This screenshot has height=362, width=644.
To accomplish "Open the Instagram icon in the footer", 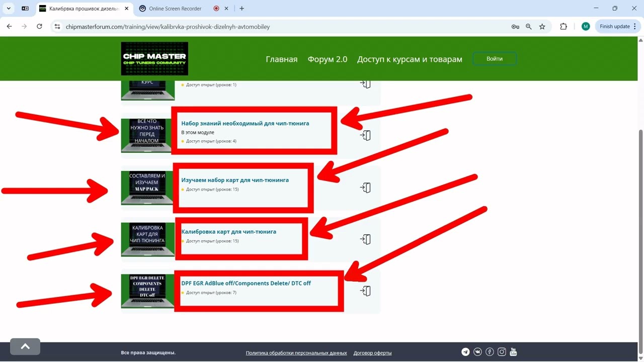I will coord(501,352).
